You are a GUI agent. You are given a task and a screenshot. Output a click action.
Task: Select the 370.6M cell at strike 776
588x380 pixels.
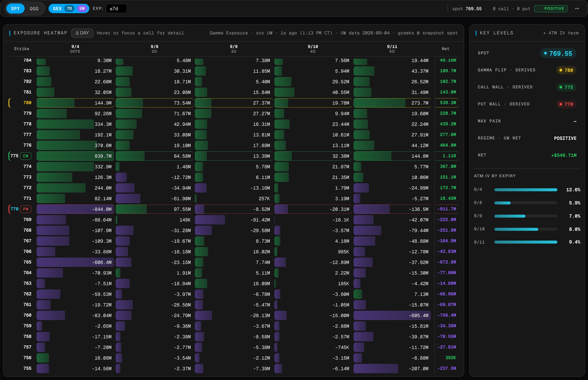coord(75,145)
